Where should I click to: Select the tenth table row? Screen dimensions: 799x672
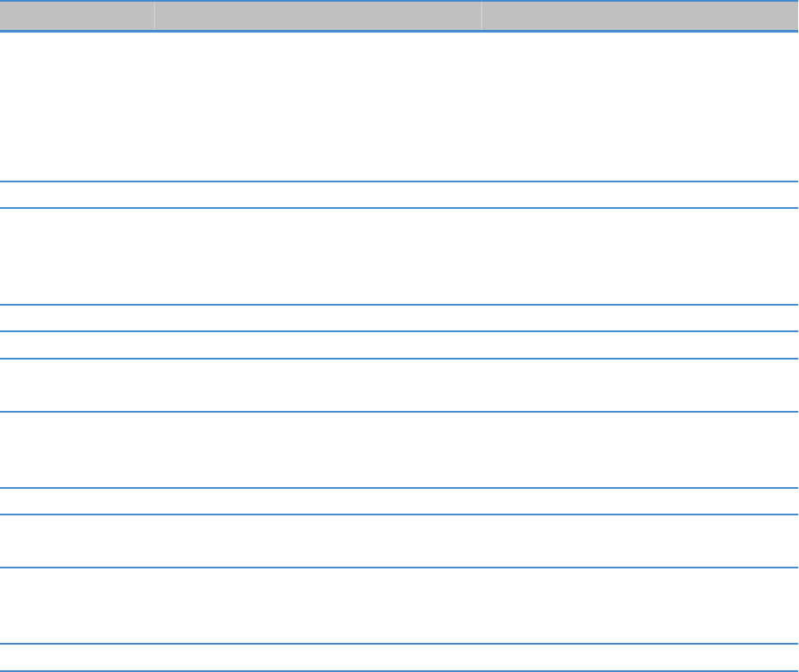coord(399,606)
